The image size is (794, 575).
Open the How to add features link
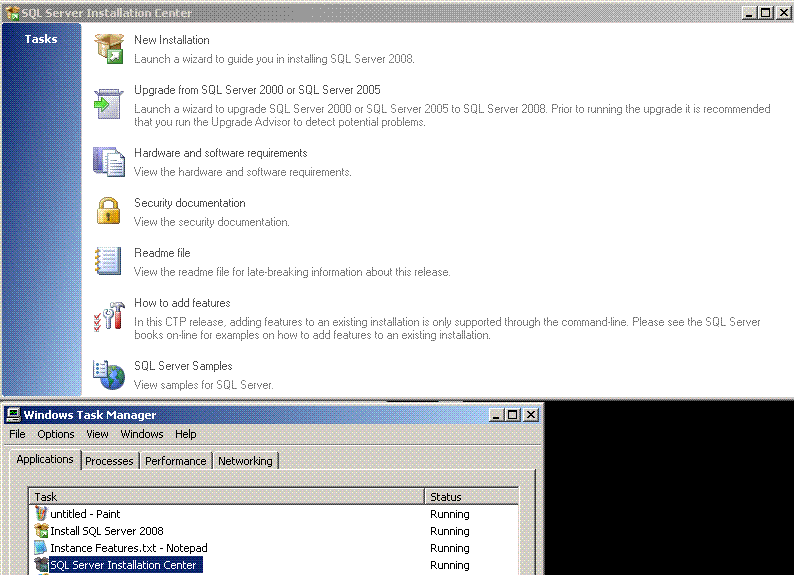182,303
